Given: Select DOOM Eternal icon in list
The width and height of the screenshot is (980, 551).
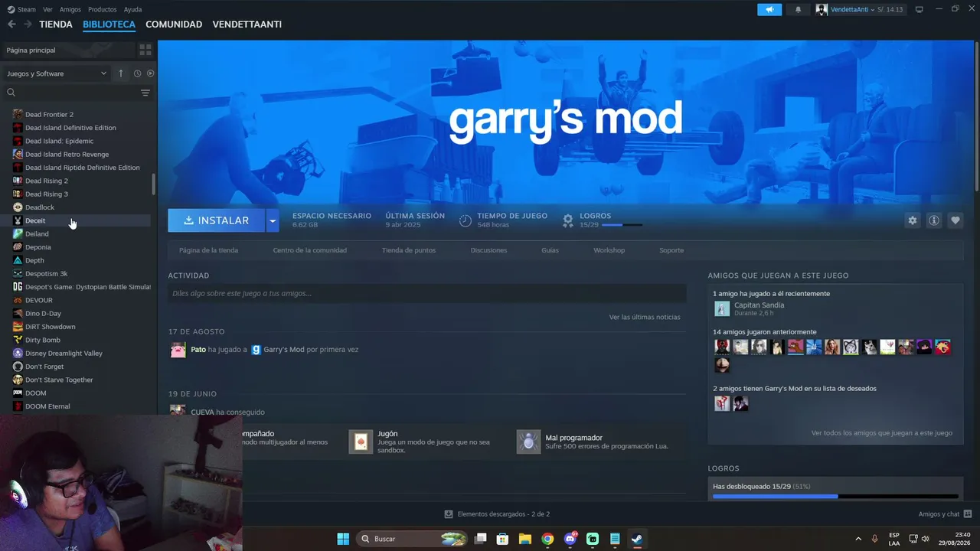Looking at the screenshot, I should pos(18,406).
